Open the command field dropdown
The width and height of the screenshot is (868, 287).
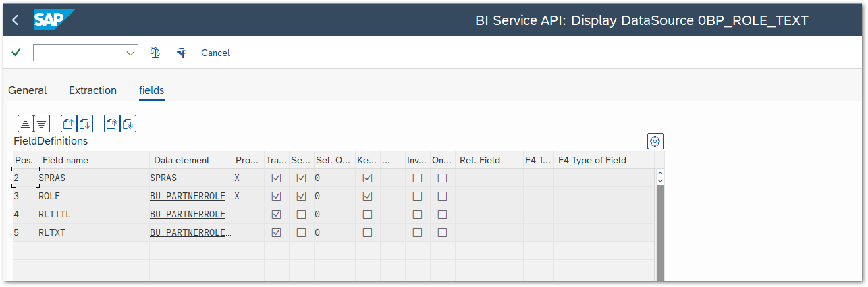tap(130, 53)
